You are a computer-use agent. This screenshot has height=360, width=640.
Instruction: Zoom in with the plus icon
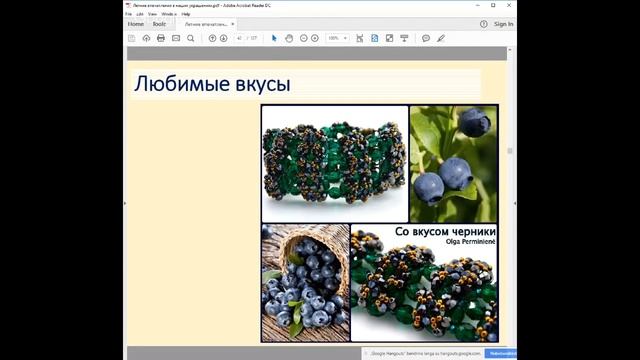[315, 38]
